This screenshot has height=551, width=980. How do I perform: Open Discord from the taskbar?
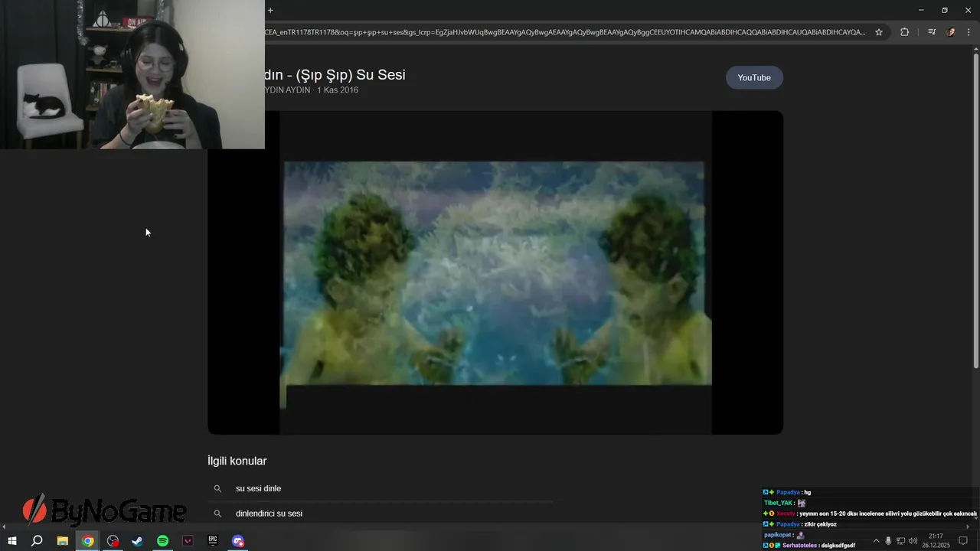pyautogui.click(x=238, y=541)
